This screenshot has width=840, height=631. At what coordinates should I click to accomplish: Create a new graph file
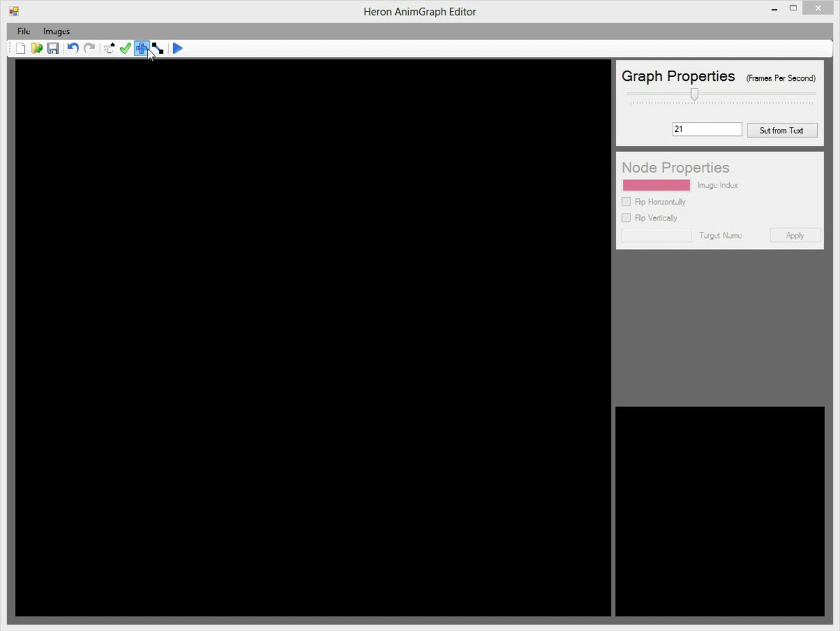click(21, 49)
